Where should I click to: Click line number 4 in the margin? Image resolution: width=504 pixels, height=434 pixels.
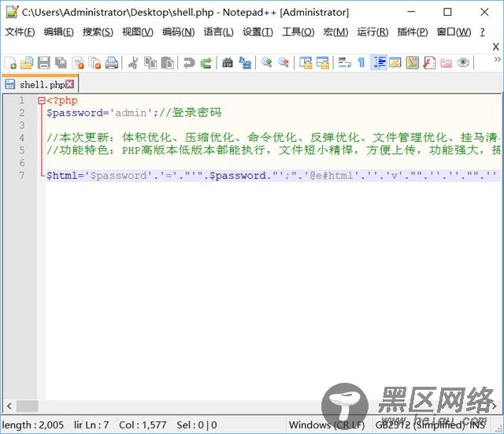22,138
